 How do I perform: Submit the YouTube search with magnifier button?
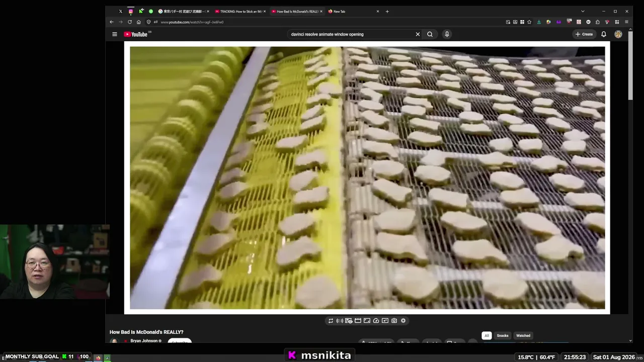pos(430,34)
